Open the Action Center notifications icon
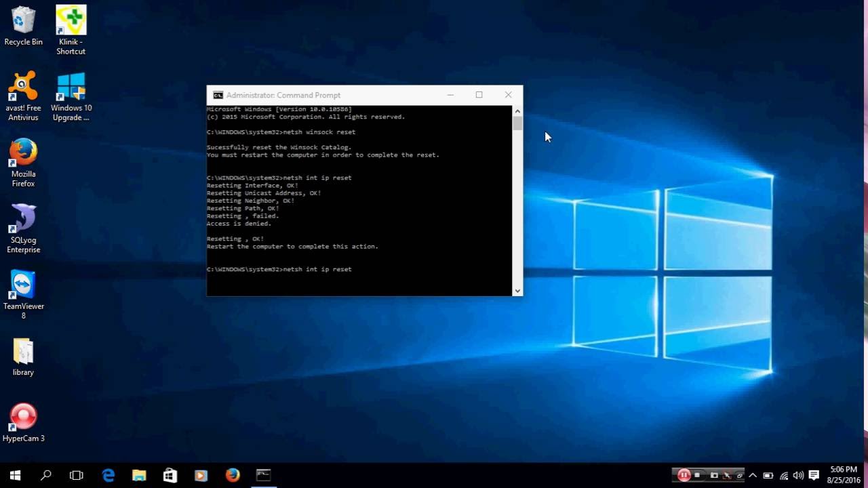The height and width of the screenshot is (488, 868). click(814, 475)
